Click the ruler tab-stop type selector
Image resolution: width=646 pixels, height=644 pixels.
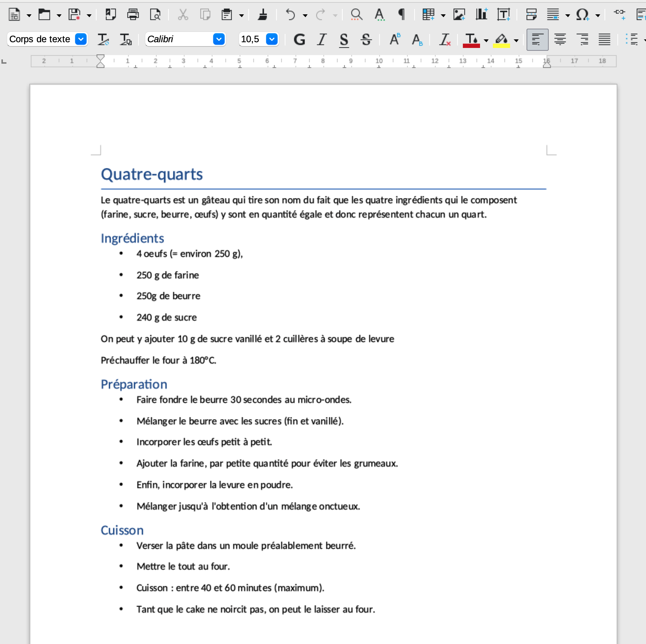tap(4, 62)
